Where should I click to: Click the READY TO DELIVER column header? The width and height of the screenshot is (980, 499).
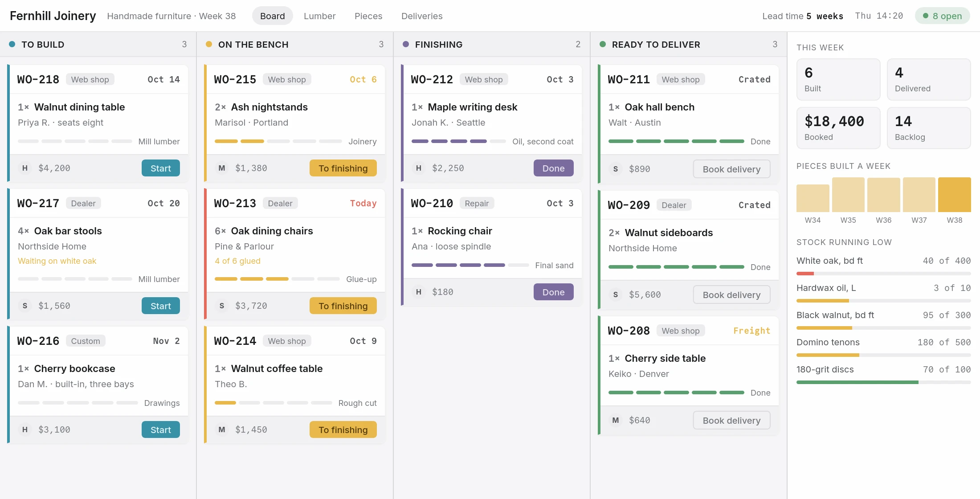point(689,44)
